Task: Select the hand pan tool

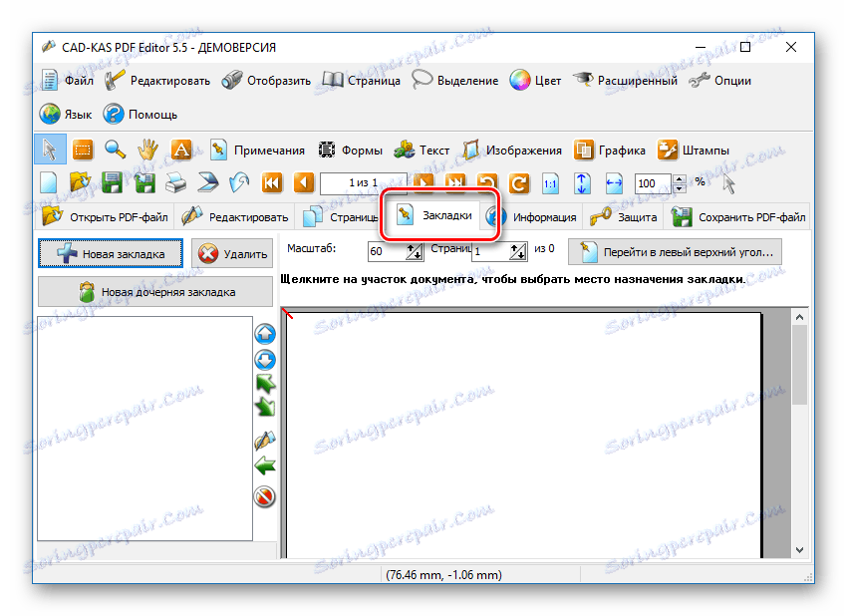Action: click(x=147, y=150)
